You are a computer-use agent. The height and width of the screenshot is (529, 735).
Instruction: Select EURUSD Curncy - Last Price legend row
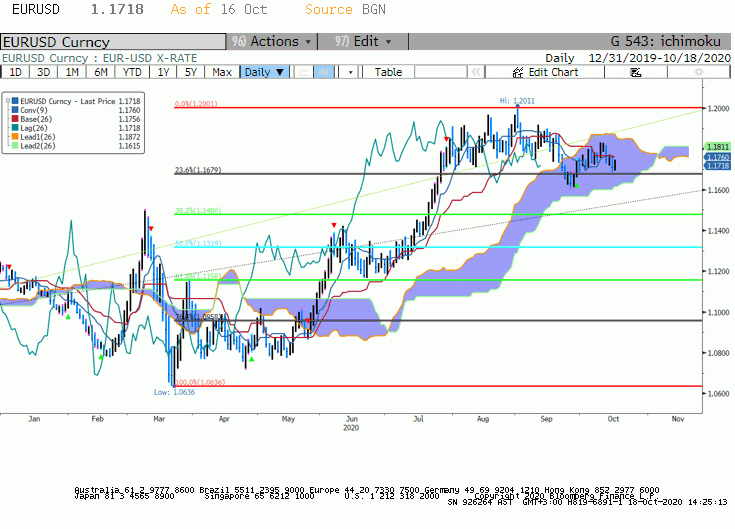[x=76, y=101]
